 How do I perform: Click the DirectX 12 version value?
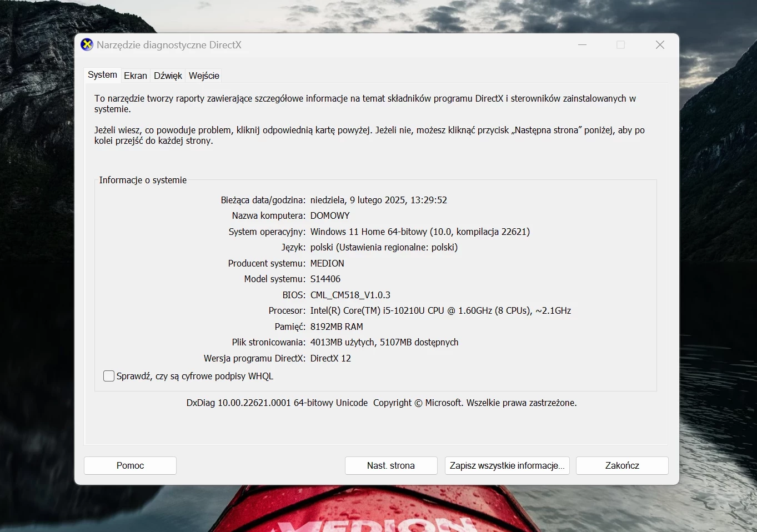(330, 358)
